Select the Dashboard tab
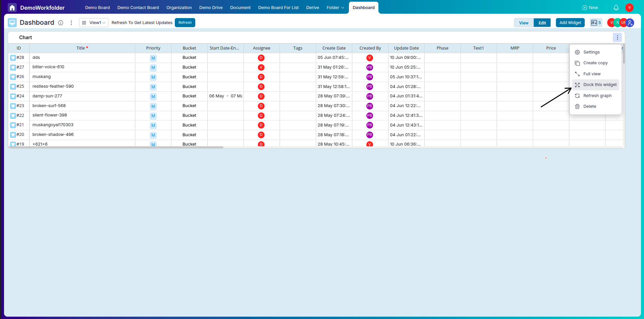Viewport: 644px width, 319px height. [x=364, y=7]
